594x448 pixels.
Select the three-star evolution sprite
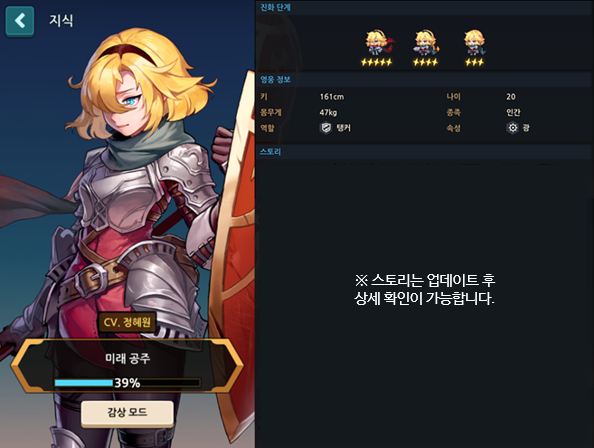click(474, 42)
